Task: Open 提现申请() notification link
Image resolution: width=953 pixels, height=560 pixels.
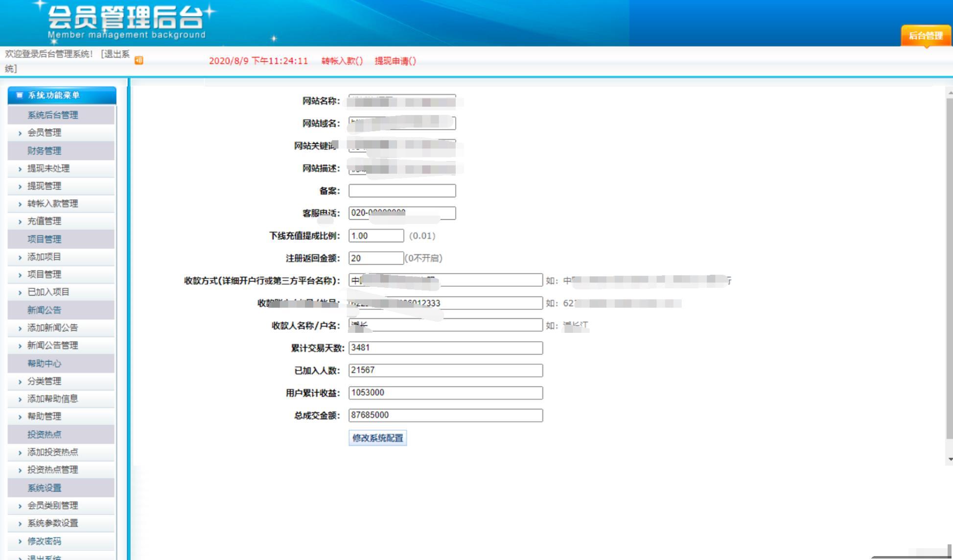Action: pos(395,61)
